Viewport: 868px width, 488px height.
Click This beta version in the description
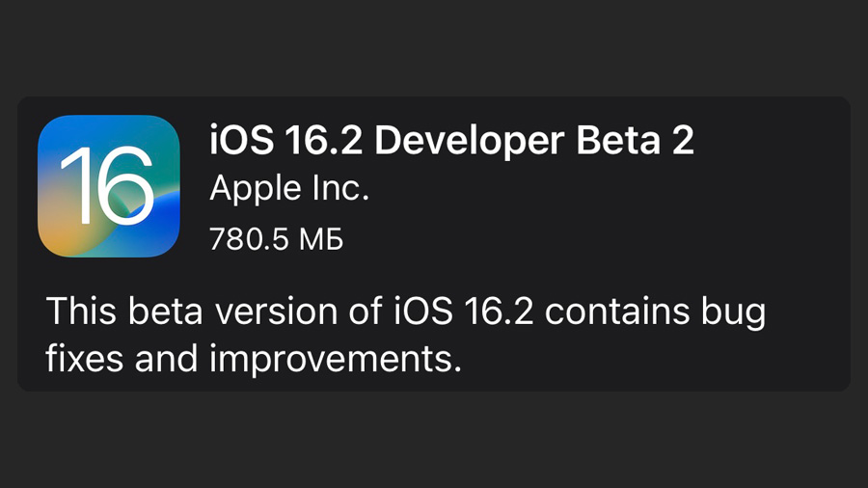click(193, 311)
